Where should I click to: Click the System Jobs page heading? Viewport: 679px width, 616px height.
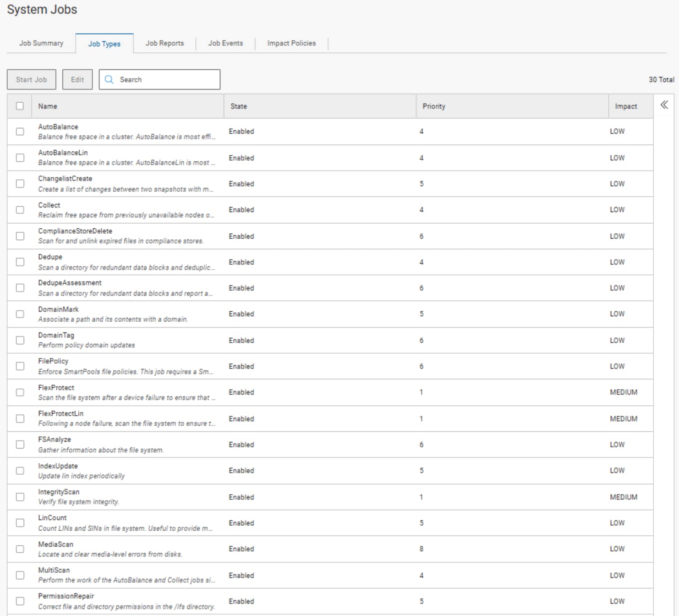click(42, 9)
